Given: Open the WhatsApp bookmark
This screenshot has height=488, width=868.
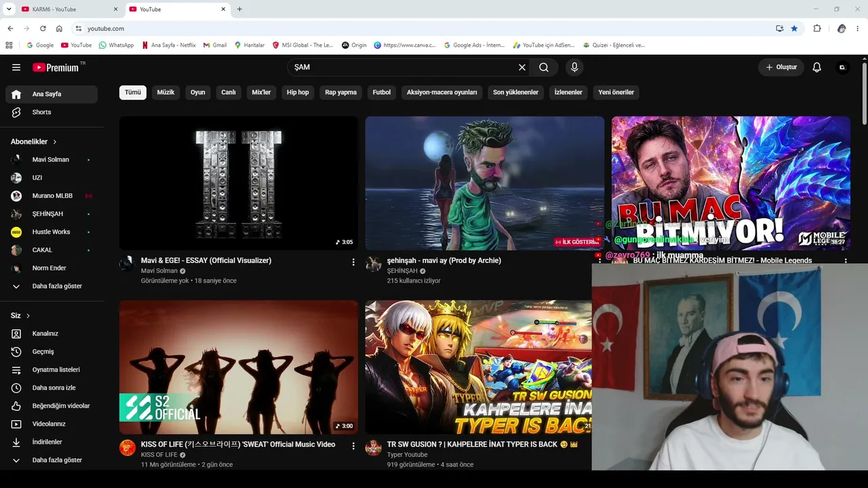Looking at the screenshot, I should [x=116, y=45].
